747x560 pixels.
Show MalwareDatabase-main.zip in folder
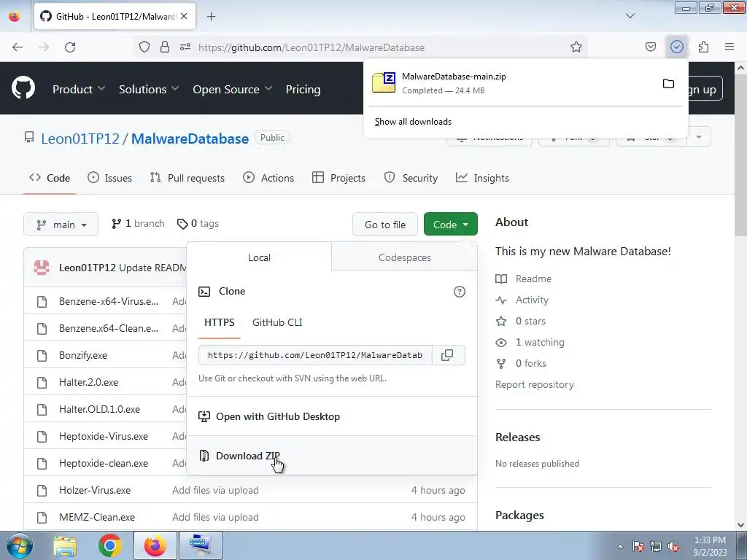[x=668, y=84]
